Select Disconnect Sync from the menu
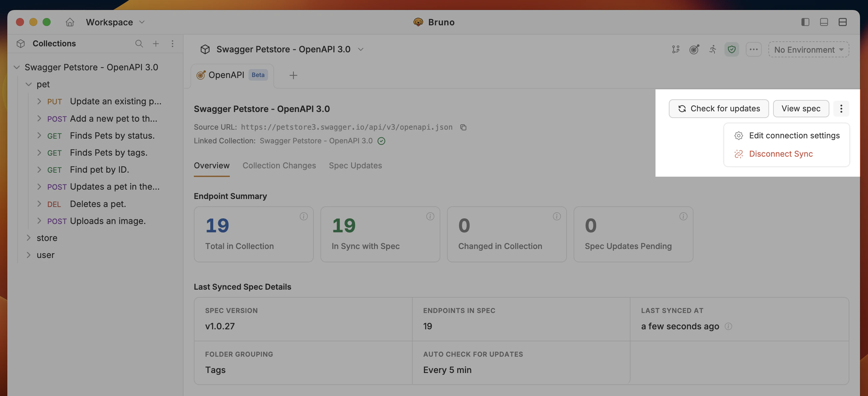This screenshot has height=396, width=868. [780, 154]
